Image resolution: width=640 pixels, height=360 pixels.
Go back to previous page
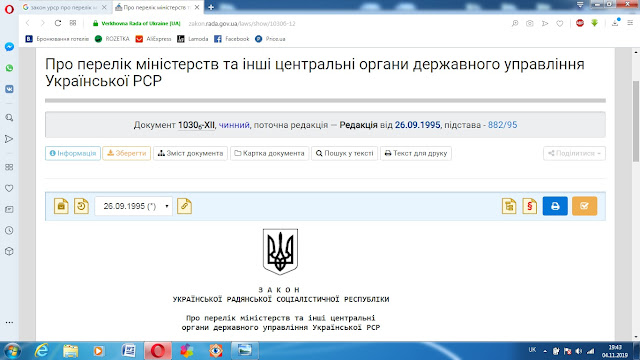coord(28,23)
